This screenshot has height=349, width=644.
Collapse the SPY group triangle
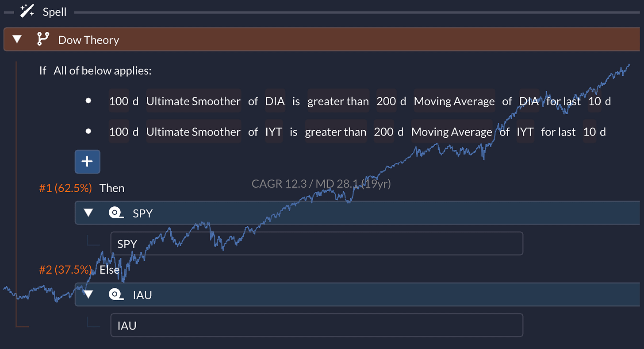click(x=88, y=213)
